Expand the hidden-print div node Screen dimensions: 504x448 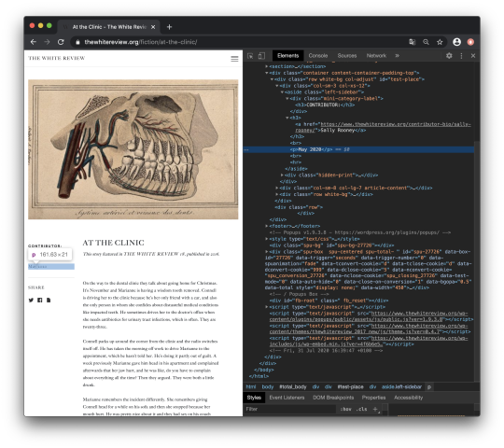click(282, 175)
